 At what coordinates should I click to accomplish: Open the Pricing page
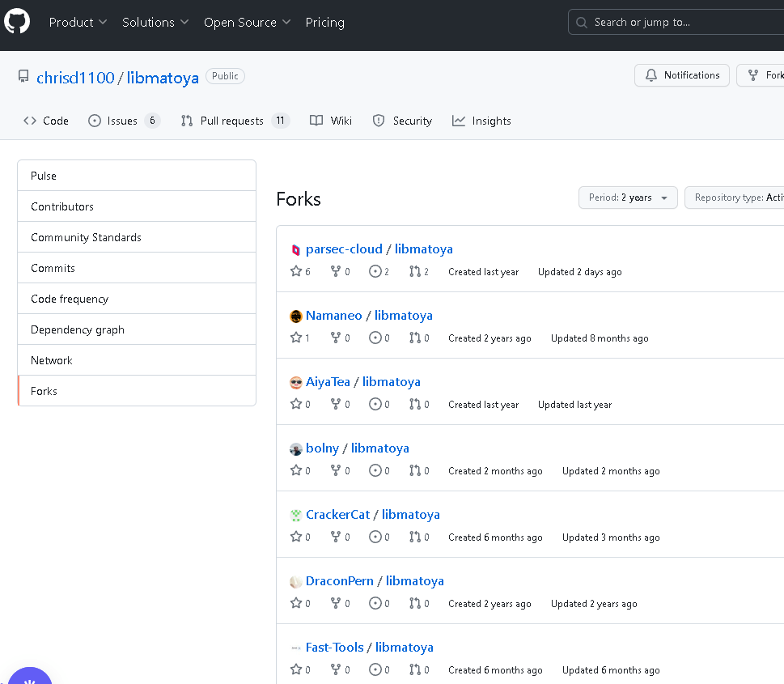point(325,23)
